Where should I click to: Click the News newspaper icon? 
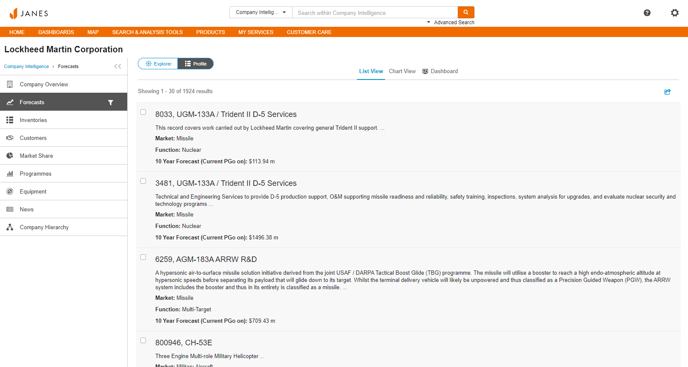[x=10, y=209]
